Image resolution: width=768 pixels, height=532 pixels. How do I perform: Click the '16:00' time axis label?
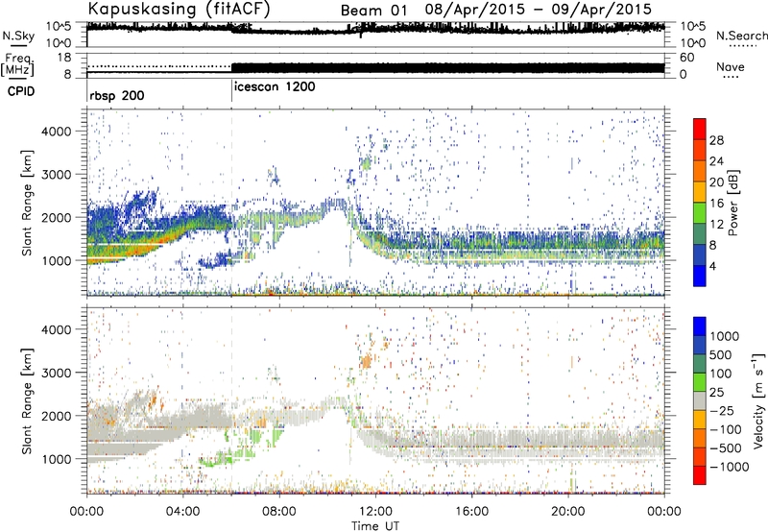coord(471,512)
